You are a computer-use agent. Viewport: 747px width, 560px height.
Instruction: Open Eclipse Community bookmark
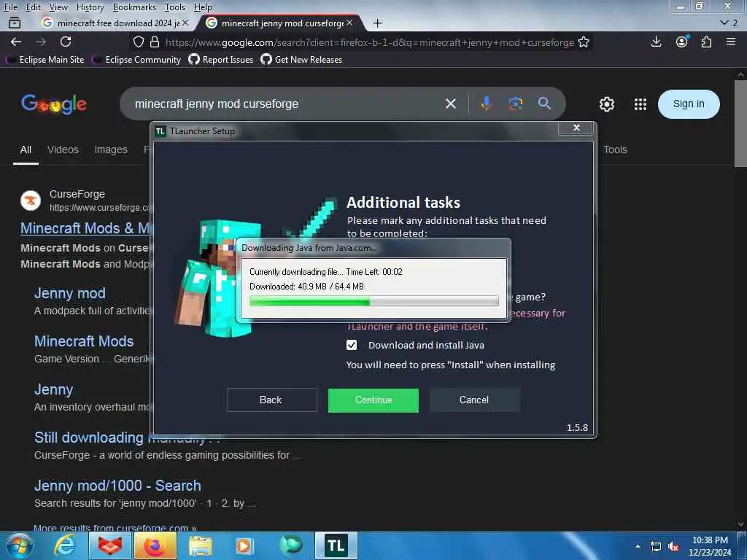pyautogui.click(x=136, y=60)
